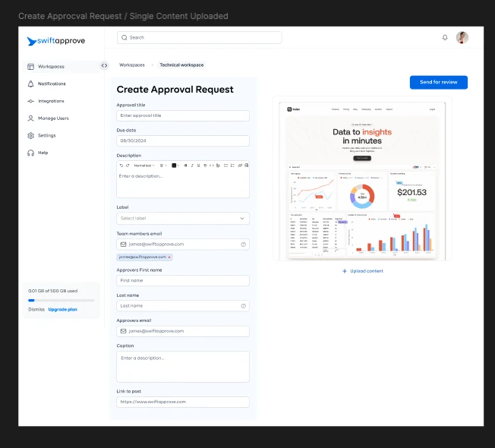
Task: Click the swiftapprove logo
Action: coord(56,41)
